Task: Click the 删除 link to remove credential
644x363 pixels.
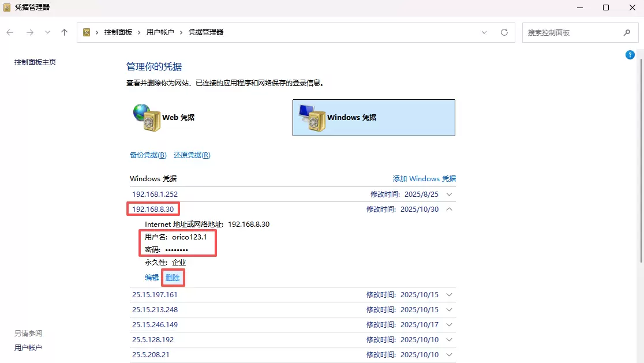Action: (x=173, y=278)
